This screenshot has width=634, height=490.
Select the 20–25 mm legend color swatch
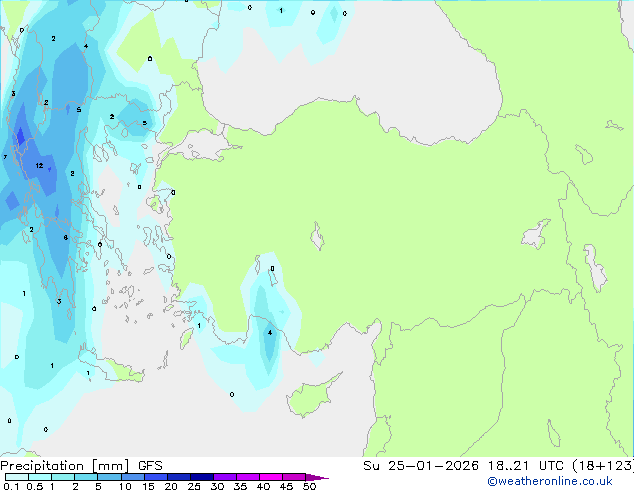click(179, 477)
